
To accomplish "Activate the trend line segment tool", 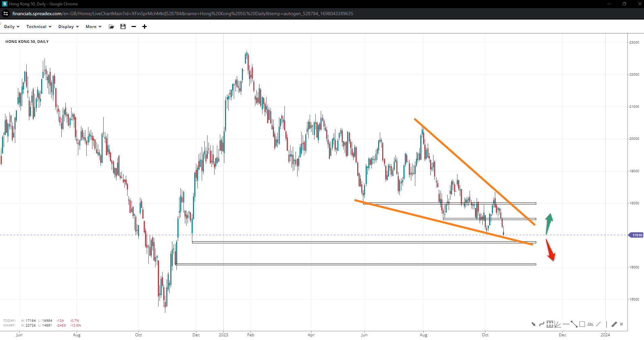I will point(574,324).
